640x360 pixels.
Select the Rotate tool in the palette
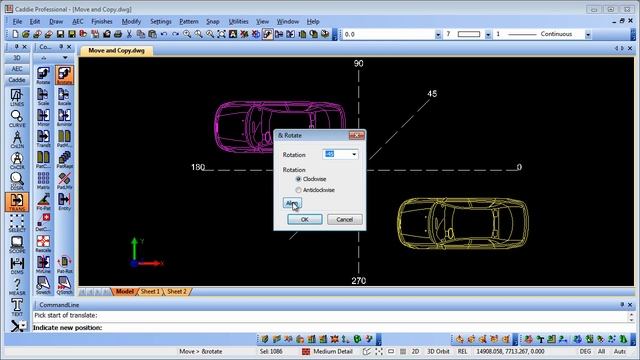43,75
